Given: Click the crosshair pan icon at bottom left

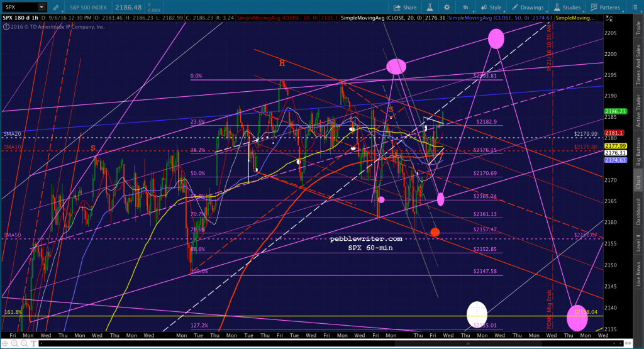Looking at the screenshot, I should click(x=4, y=343).
